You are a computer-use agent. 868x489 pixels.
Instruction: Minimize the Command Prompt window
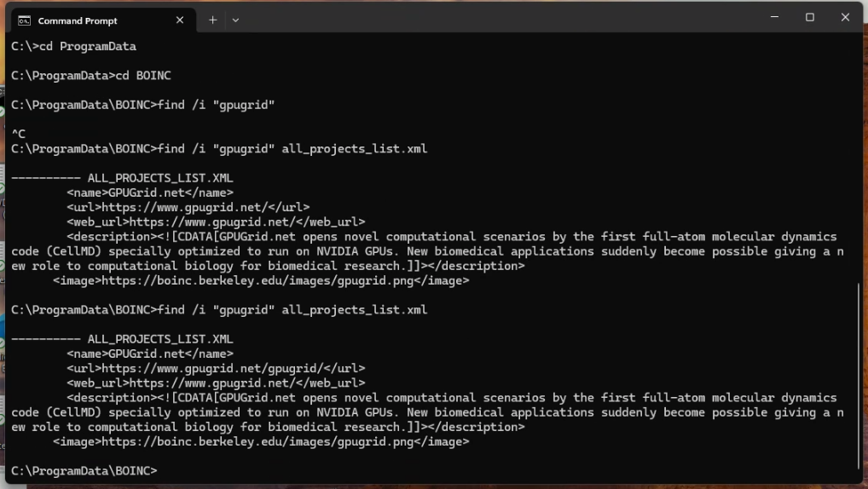(774, 17)
